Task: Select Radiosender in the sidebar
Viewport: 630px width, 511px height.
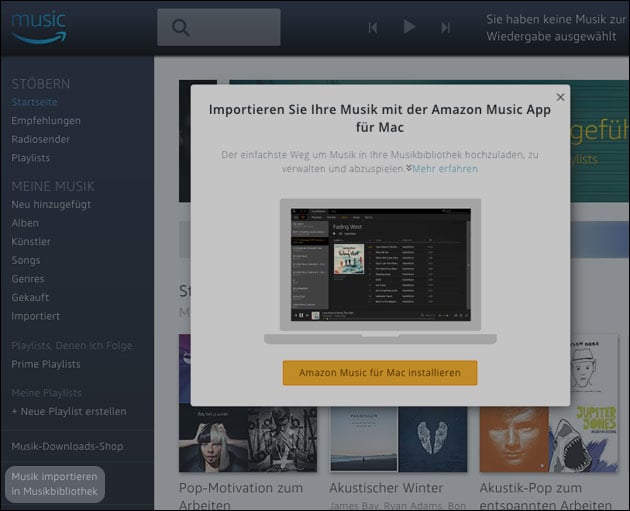Action: pos(41,139)
